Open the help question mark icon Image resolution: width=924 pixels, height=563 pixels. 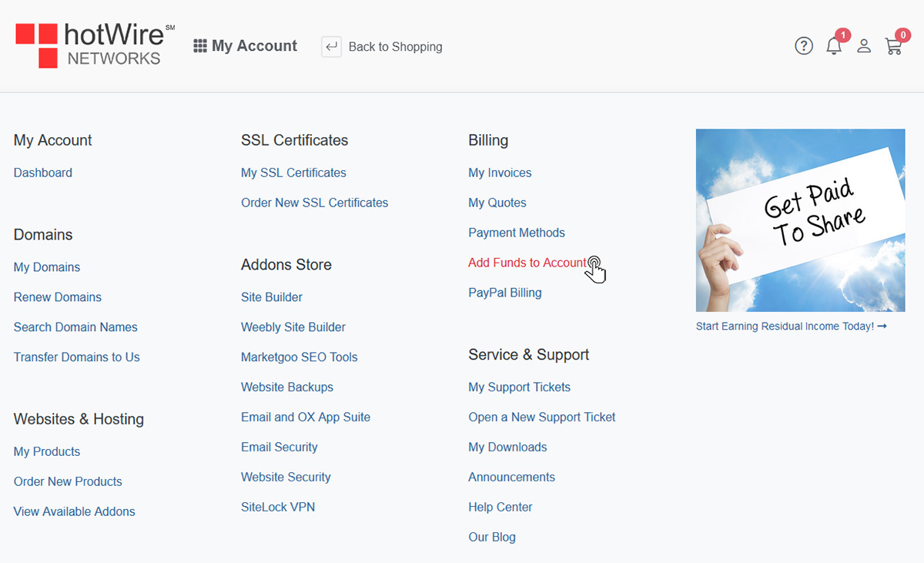coord(803,45)
